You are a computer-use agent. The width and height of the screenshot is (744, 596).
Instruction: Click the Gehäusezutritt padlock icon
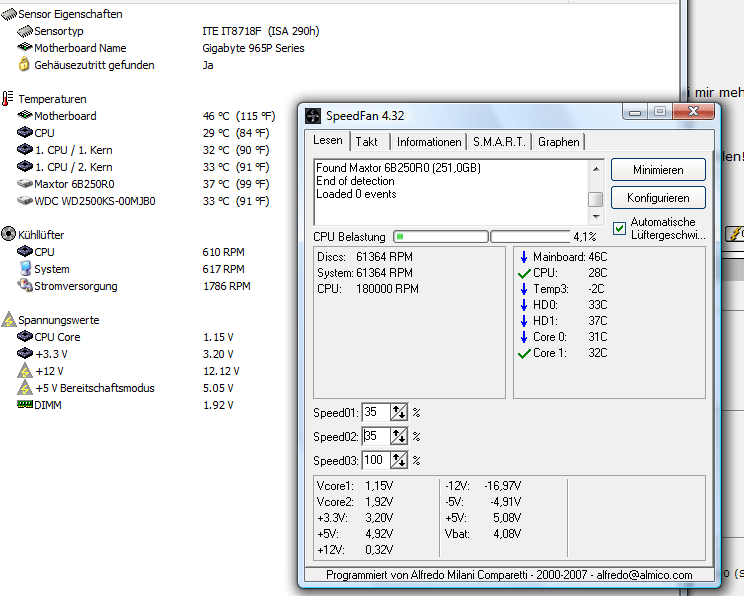[x=24, y=64]
